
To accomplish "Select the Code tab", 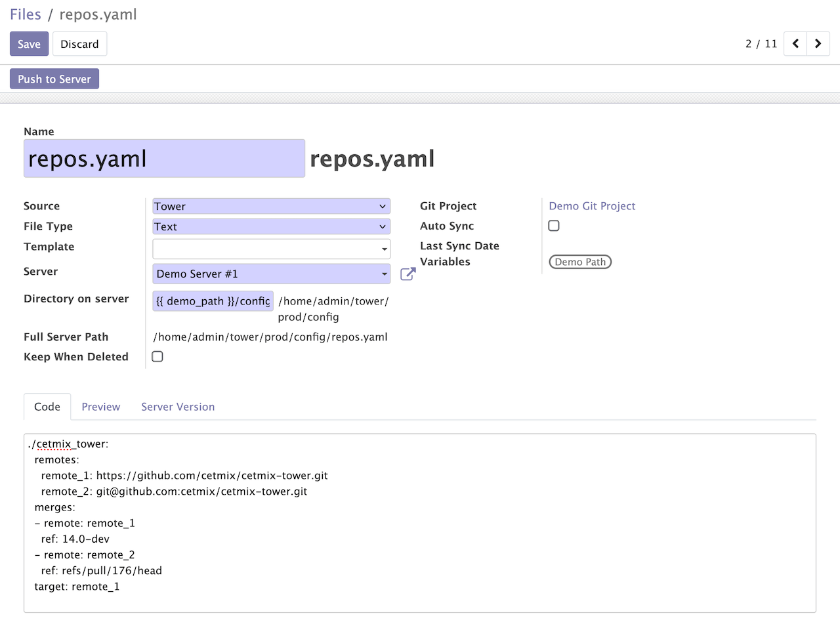I will [47, 406].
